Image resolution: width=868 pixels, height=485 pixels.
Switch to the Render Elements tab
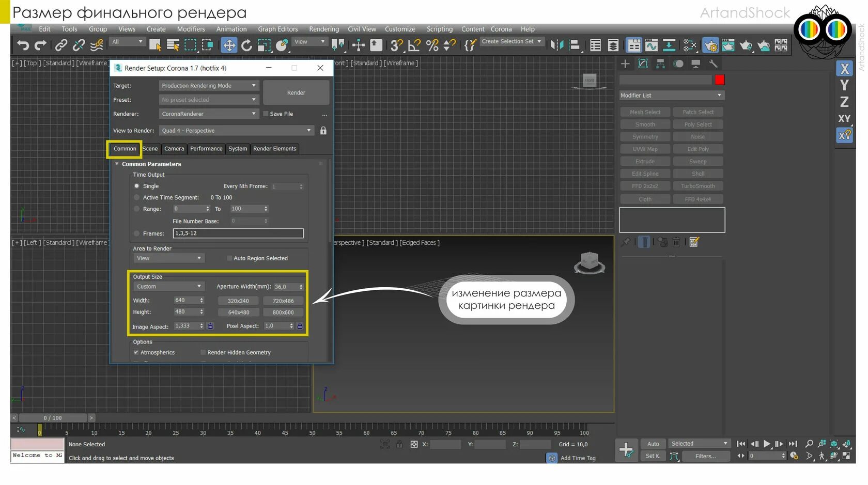[275, 149]
